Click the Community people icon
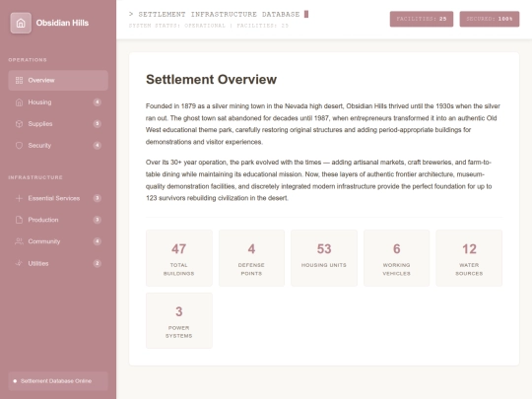The width and height of the screenshot is (532, 399). coord(19,241)
